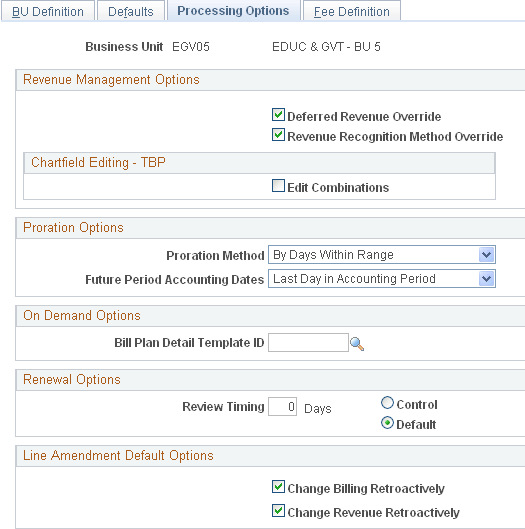Open the Fee Definition tab
Screen dimensions: 525x529
352,11
